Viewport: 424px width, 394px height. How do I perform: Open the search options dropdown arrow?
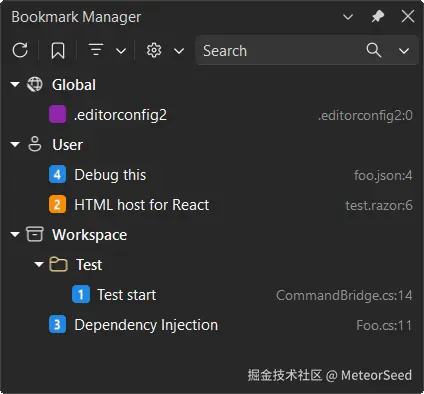pos(404,51)
